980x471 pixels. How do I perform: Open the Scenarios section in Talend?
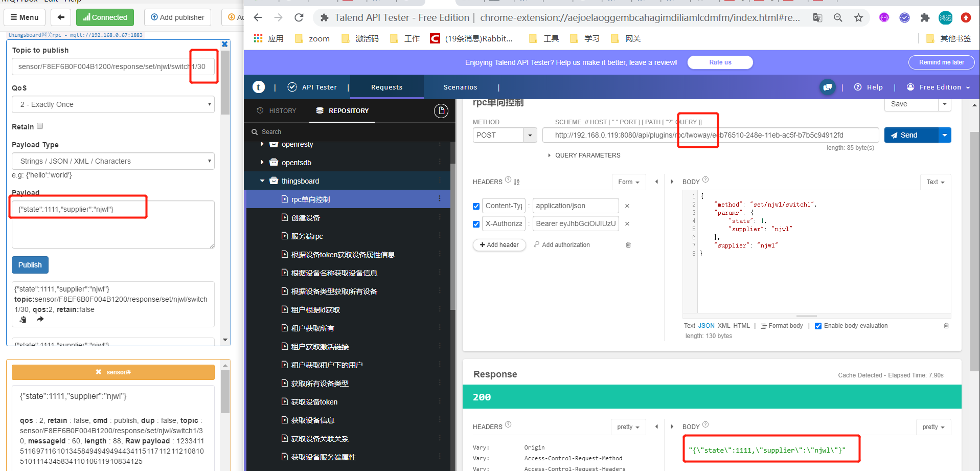[460, 87]
